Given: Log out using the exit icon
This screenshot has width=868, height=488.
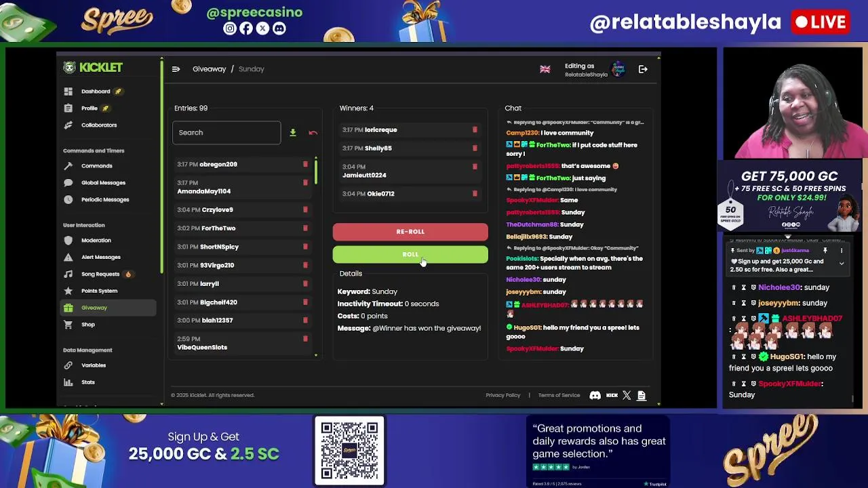Looking at the screenshot, I should (x=643, y=69).
